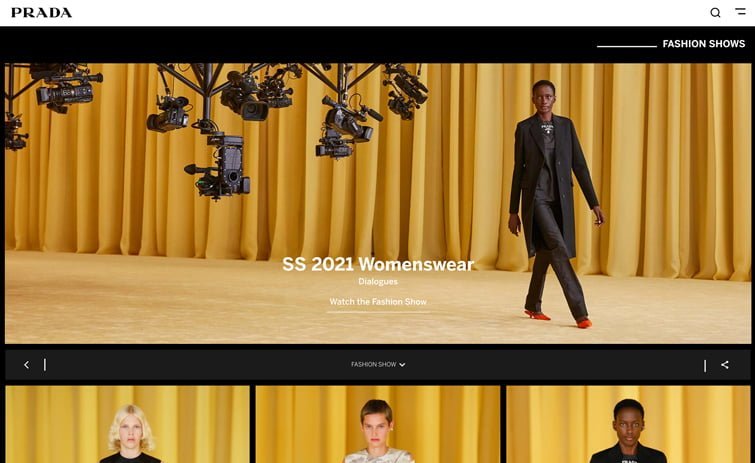Click the SS 2021 Womenswear title
755x463 pixels.
378,265
